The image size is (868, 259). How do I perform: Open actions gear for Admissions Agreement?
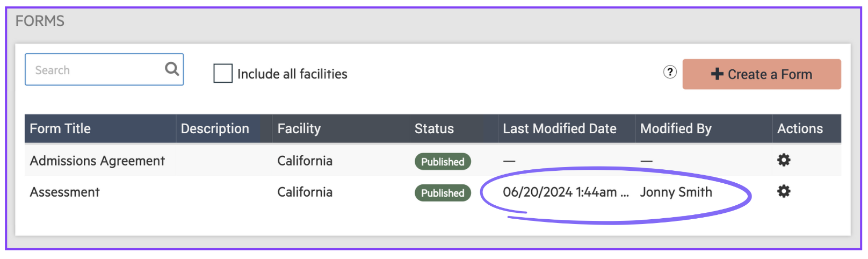click(x=784, y=160)
